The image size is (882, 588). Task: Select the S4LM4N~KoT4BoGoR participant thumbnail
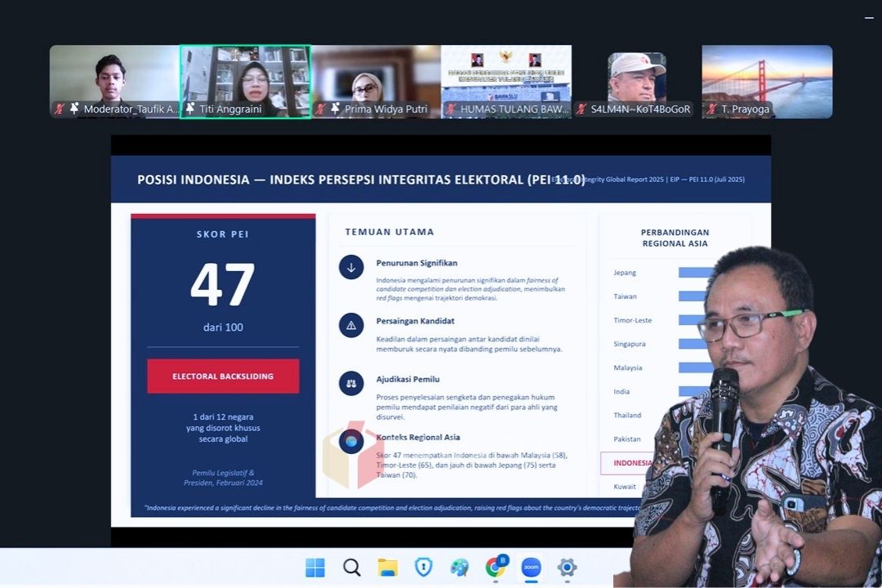tap(637, 82)
